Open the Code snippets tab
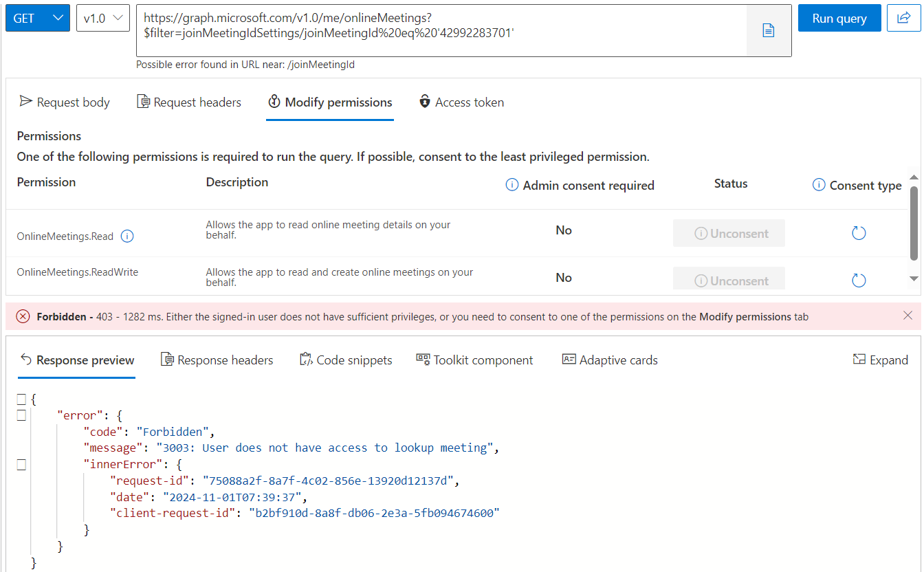This screenshot has height=572, width=924. pos(346,360)
